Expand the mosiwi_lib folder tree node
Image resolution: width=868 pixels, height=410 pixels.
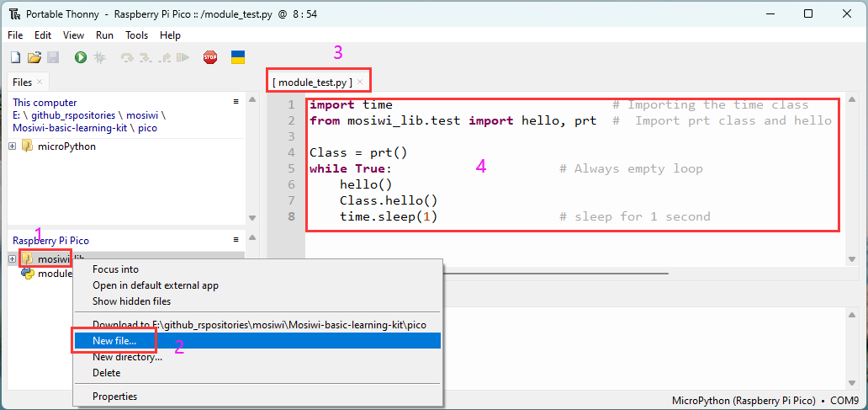(12, 258)
